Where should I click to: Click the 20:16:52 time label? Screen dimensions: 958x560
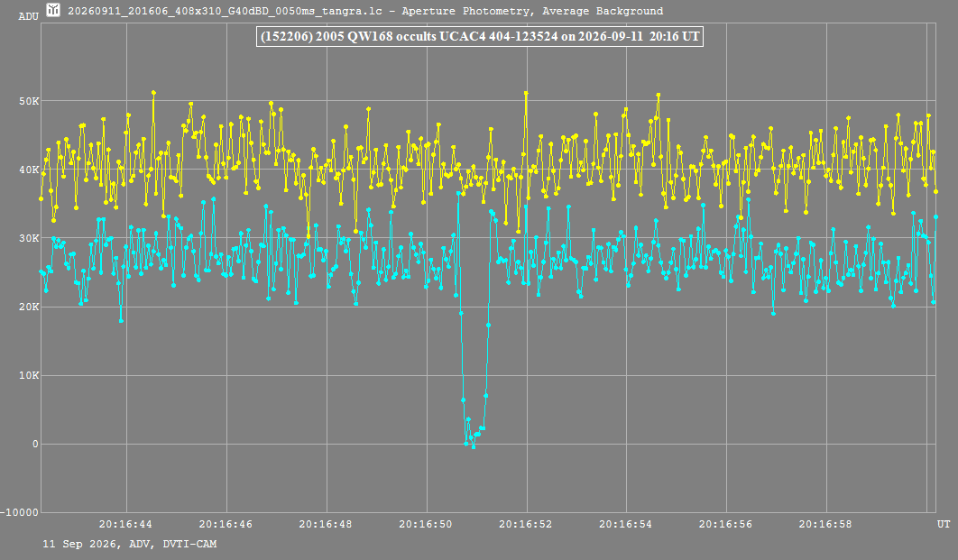click(525, 524)
